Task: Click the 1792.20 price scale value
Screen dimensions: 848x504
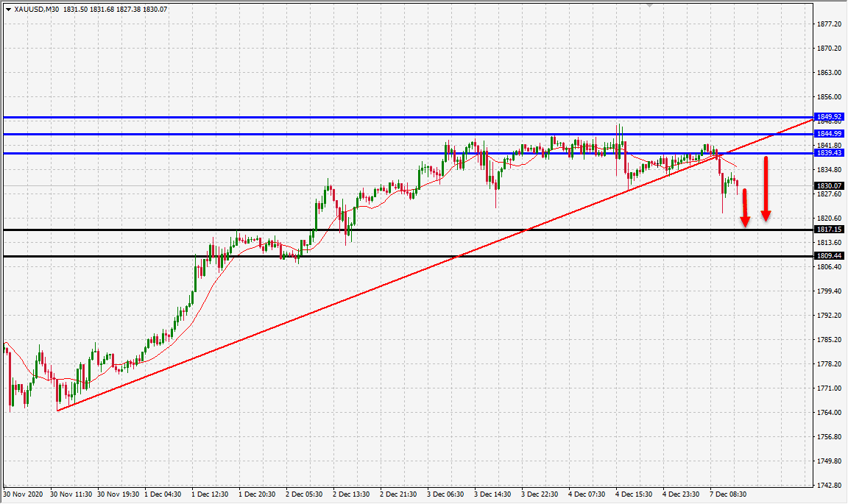Action: click(829, 315)
